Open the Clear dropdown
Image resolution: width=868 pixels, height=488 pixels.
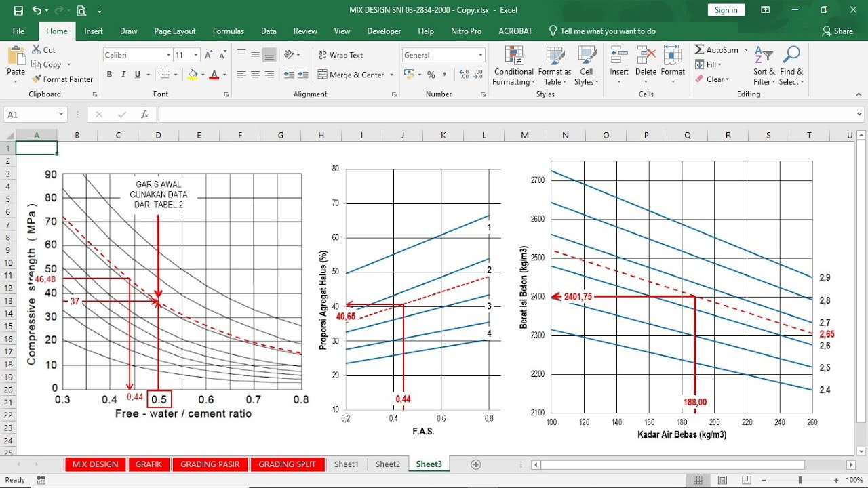click(712, 79)
